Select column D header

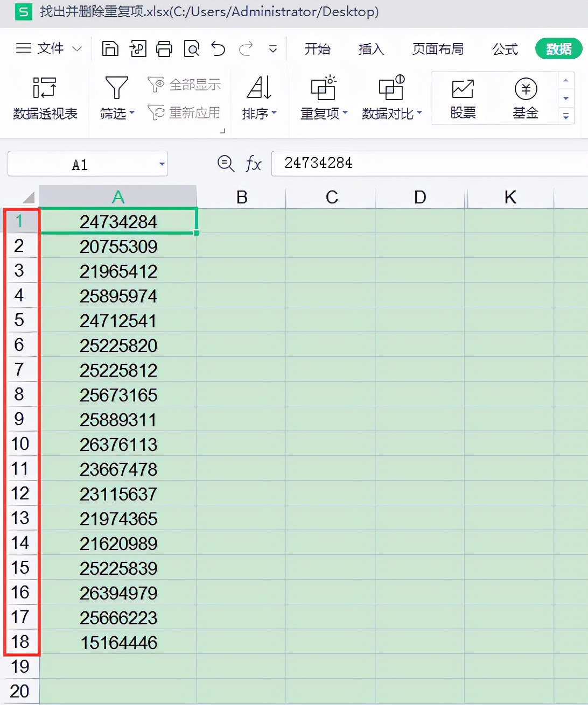coord(420,197)
